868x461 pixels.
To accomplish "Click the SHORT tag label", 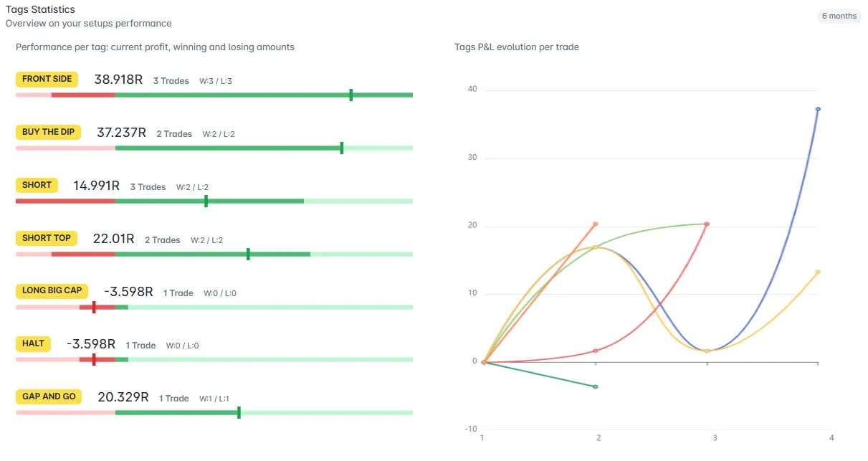I will [x=37, y=185].
